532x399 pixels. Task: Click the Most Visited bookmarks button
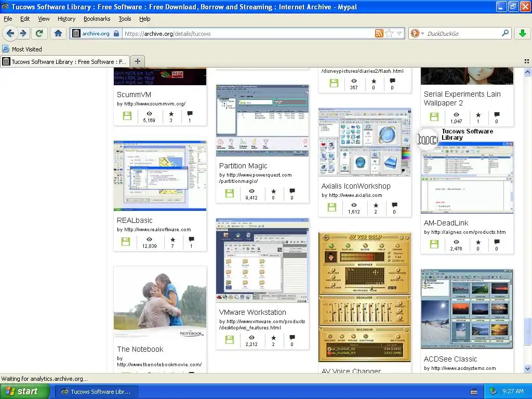22,49
